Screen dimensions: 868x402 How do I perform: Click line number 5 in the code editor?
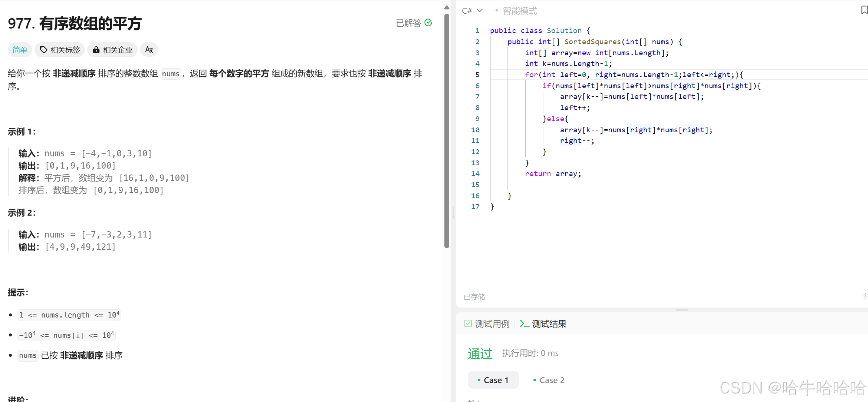[477, 74]
